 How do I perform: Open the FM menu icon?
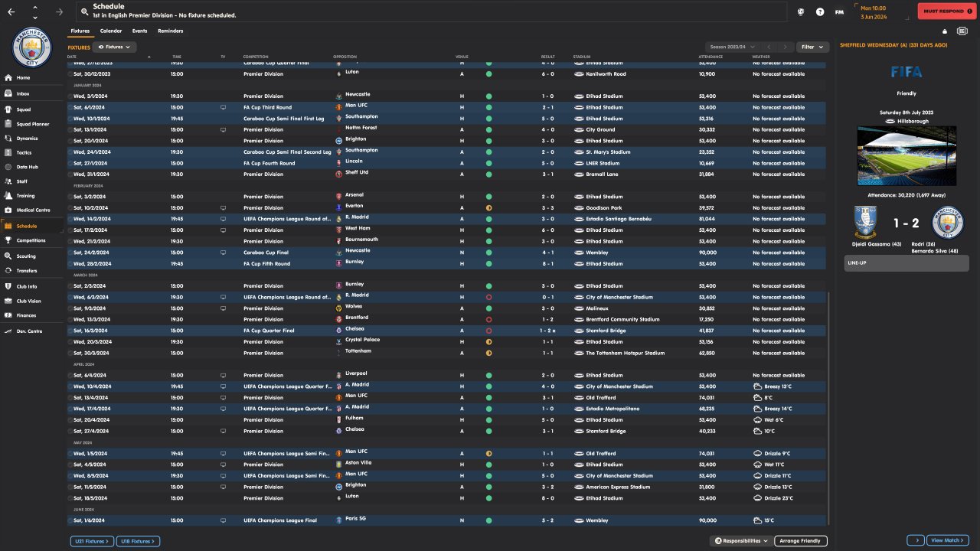click(x=840, y=11)
